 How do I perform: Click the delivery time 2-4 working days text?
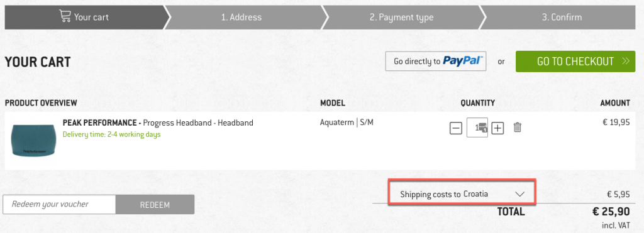click(112, 134)
